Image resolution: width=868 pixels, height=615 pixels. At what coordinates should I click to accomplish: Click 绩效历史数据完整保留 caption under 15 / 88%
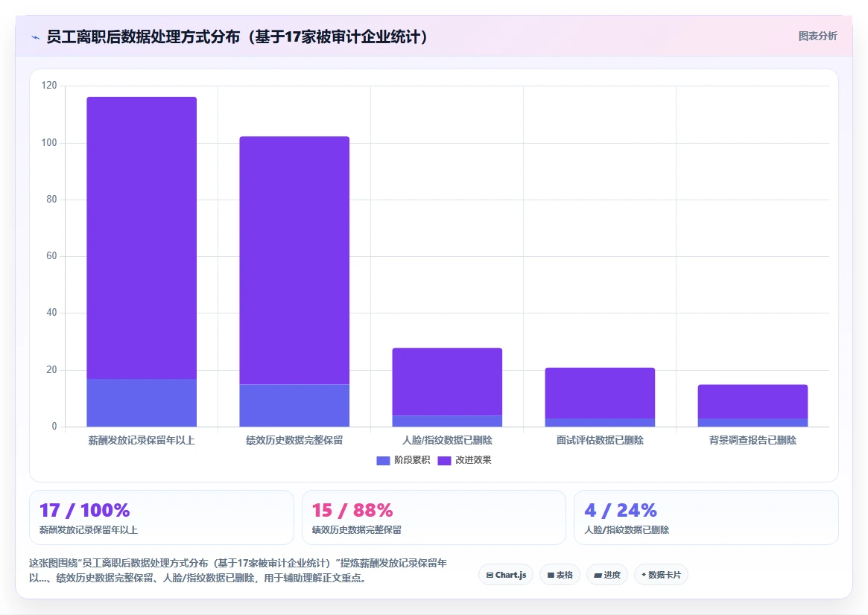coord(356,530)
